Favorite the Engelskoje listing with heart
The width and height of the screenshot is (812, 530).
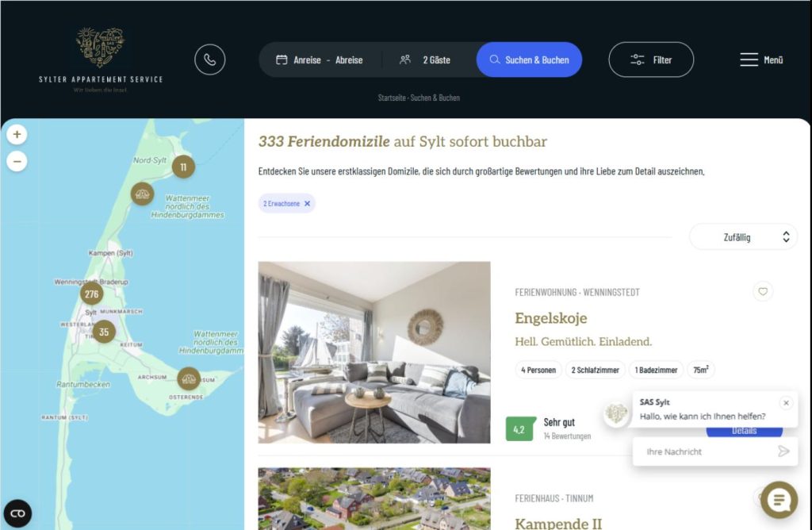coord(763,291)
